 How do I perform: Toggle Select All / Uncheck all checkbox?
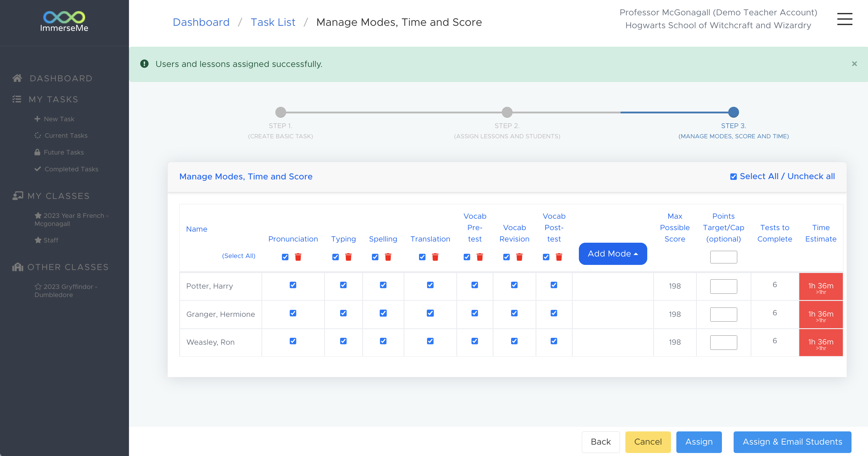[733, 177]
